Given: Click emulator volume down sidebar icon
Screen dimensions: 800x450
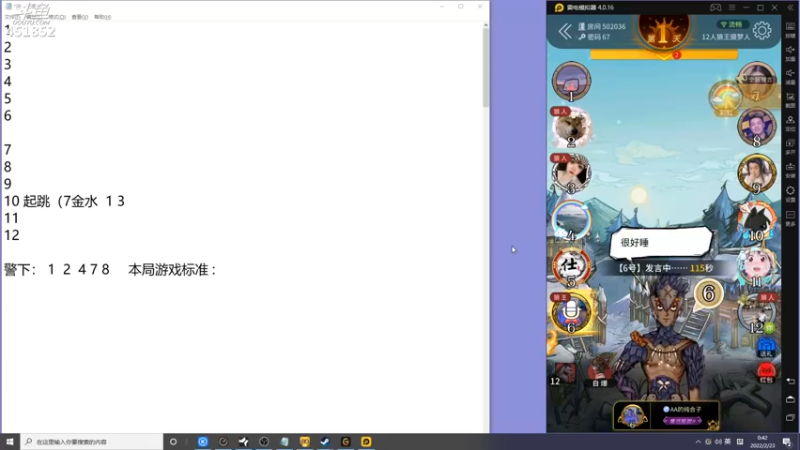Looking at the screenshot, I should pos(790,77).
